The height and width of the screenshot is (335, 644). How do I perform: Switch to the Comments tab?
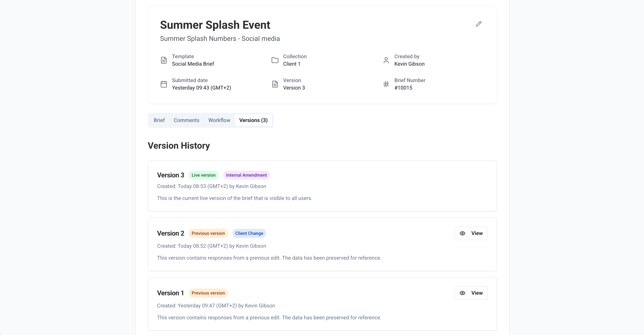[x=186, y=120]
